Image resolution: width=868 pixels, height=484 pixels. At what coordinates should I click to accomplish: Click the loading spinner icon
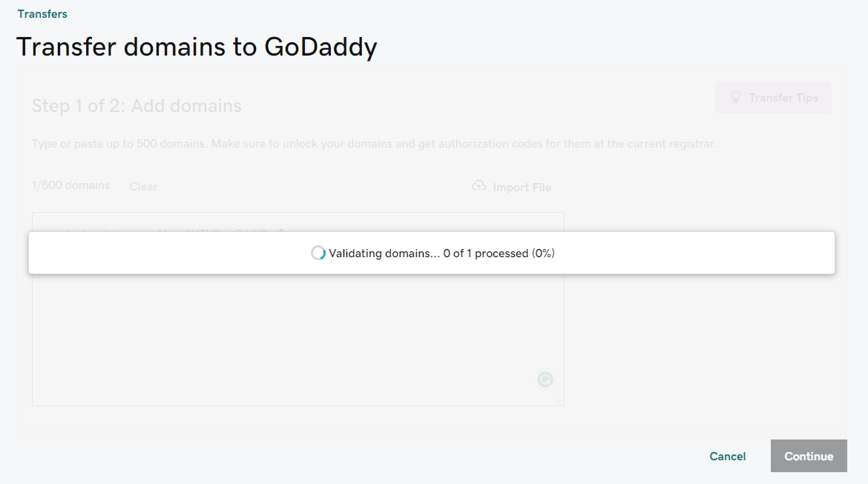pyautogui.click(x=318, y=253)
